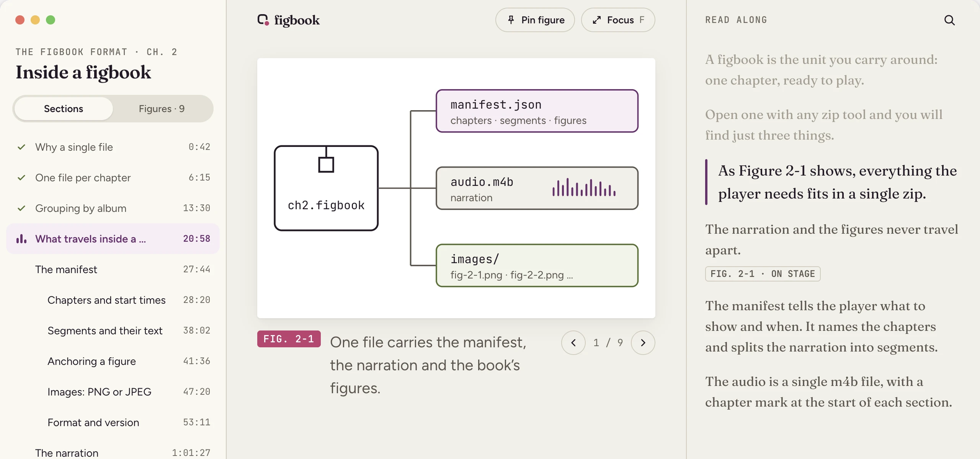
Task: Open The manifest section
Action: 113,269
